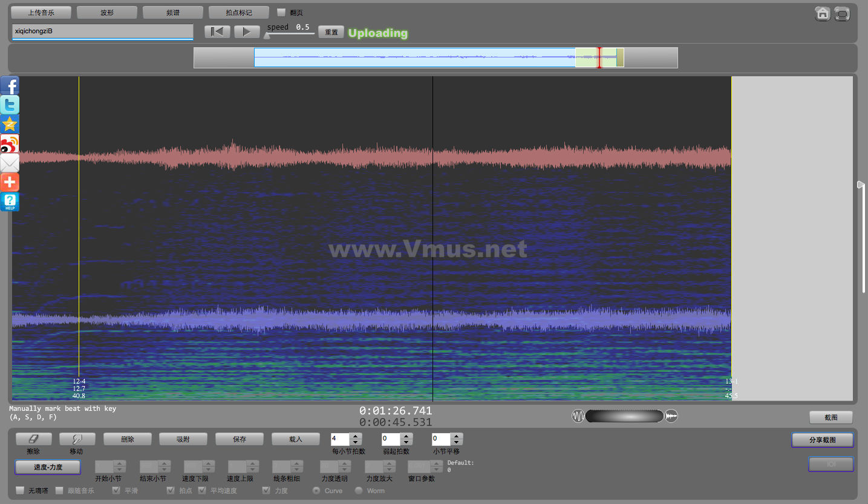The image size is (868, 504).
Task: Click the horizontal zoom slider bar
Action: pyautogui.click(x=624, y=416)
